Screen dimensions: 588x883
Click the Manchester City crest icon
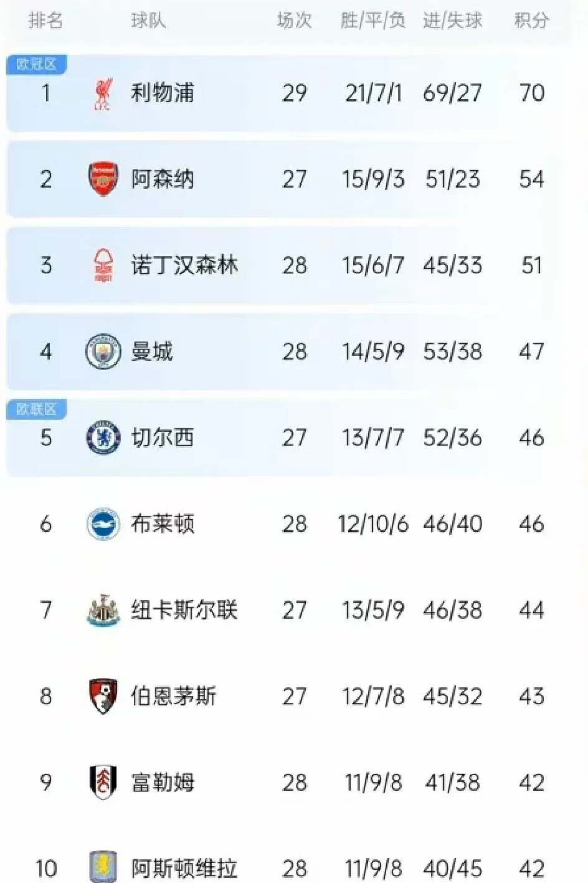tap(103, 351)
